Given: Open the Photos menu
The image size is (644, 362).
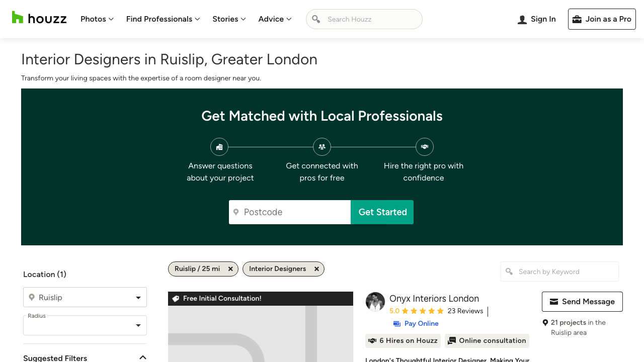Looking at the screenshot, I should 97,19.
